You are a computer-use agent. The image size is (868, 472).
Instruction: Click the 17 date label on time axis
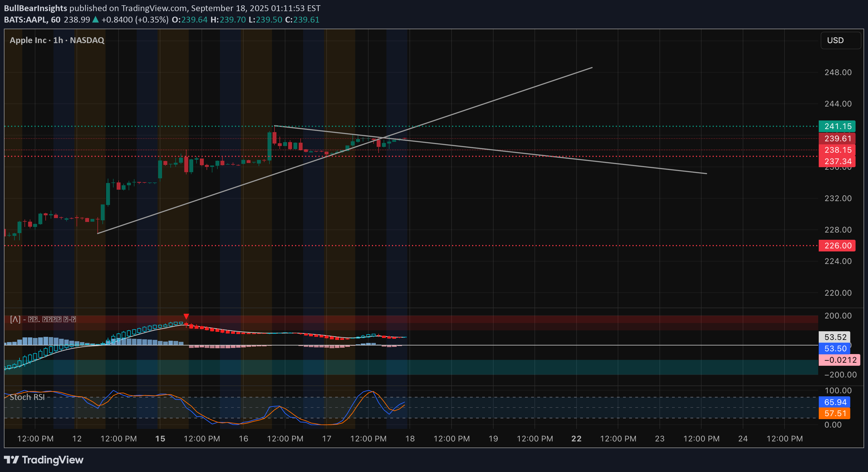[x=327, y=439]
